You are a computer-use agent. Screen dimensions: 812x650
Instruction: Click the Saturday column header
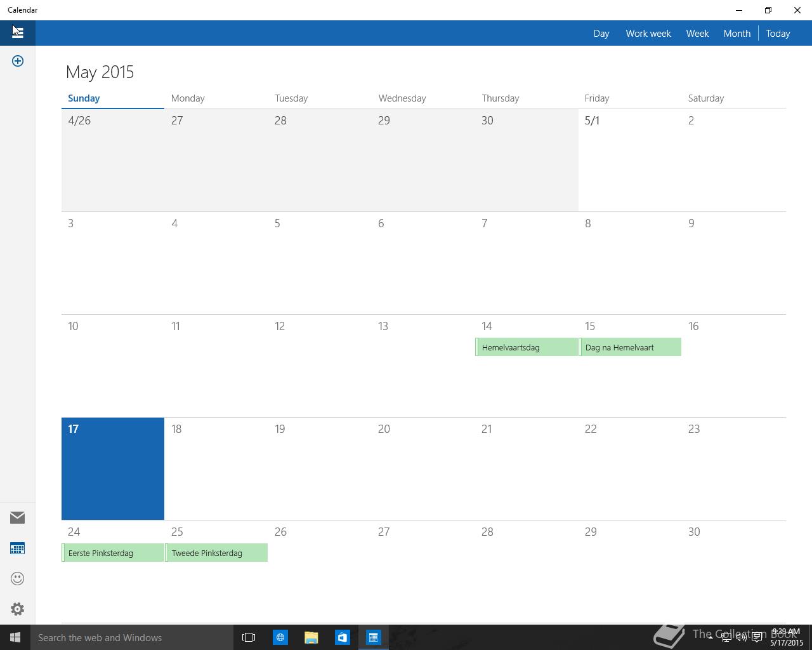[x=706, y=98]
